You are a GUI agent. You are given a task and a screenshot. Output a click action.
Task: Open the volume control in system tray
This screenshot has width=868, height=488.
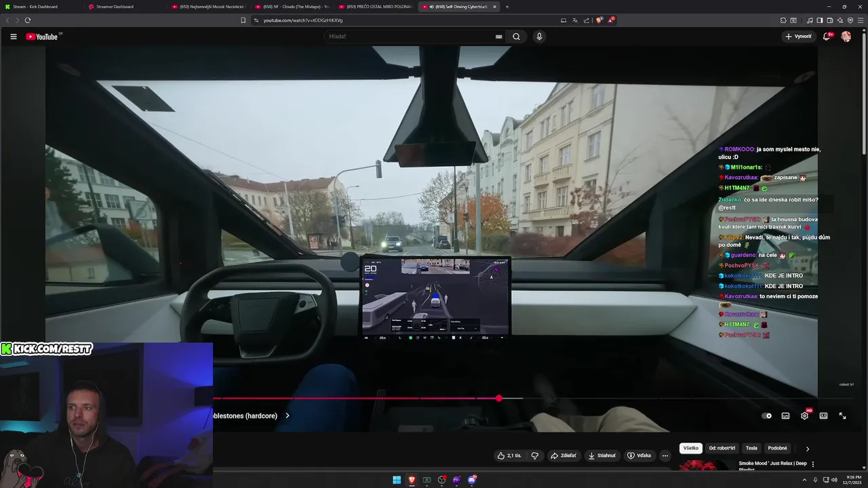pos(834,480)
